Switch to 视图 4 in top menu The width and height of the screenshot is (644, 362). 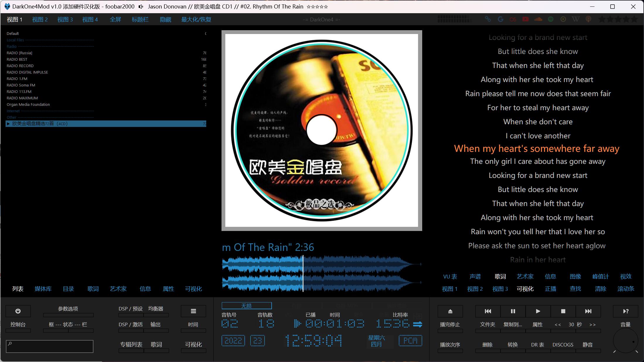tap(90, 19)
